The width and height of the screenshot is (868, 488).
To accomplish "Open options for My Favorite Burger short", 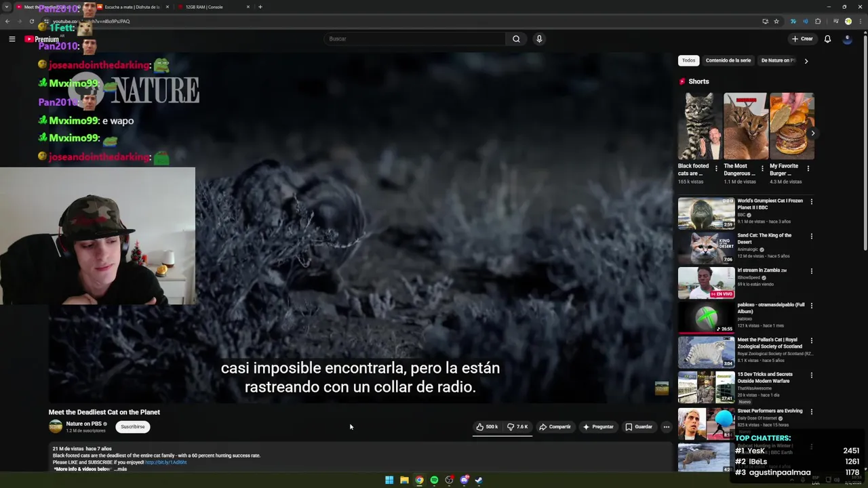I will [808, 169].
